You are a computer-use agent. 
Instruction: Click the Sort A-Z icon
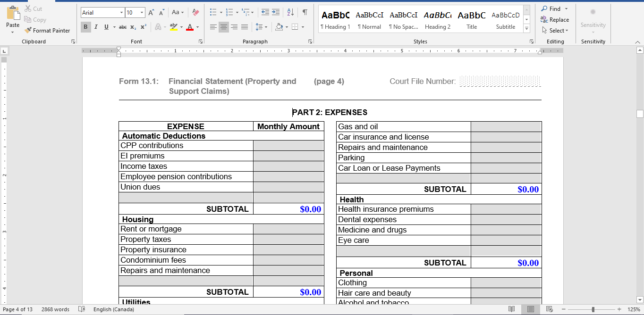pos(290,13)
